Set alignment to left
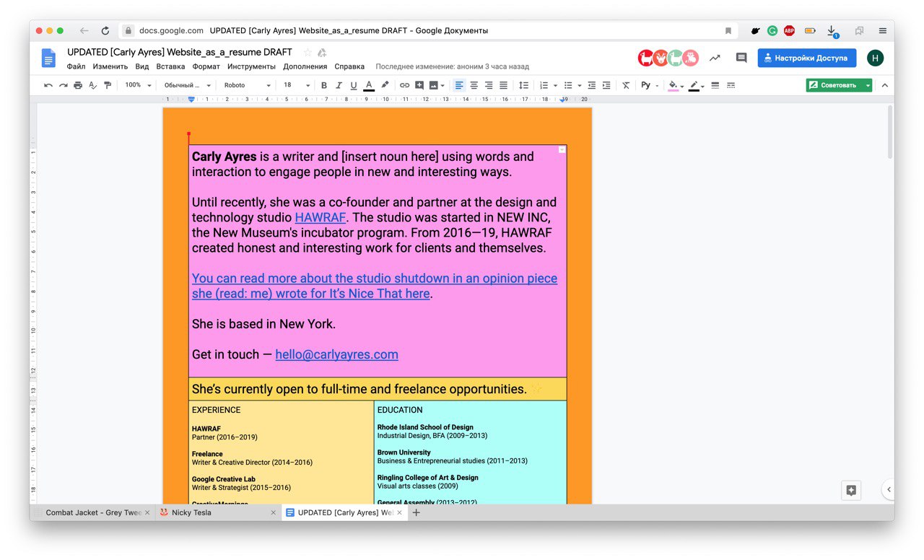 pos(459,85)
